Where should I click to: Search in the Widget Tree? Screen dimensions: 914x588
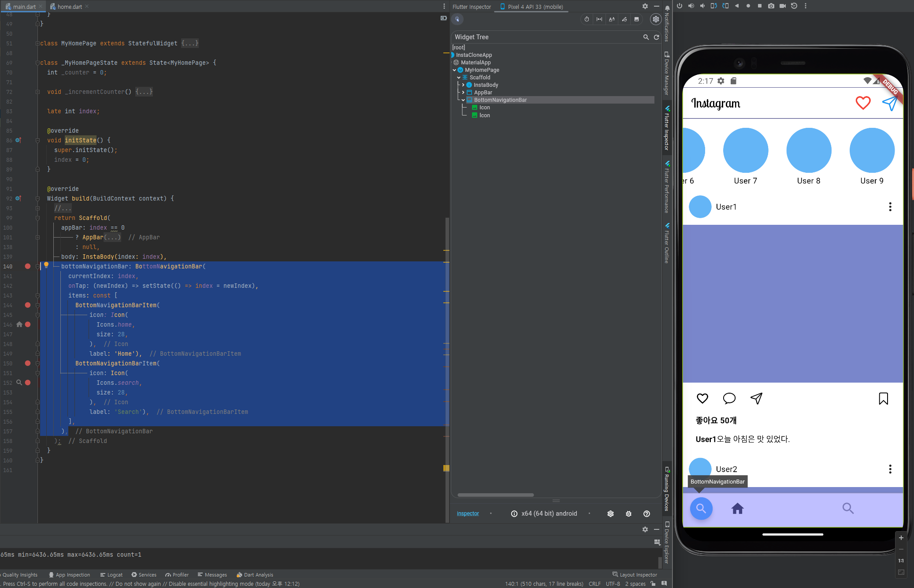pyautogui.click(x=646, y=37)
